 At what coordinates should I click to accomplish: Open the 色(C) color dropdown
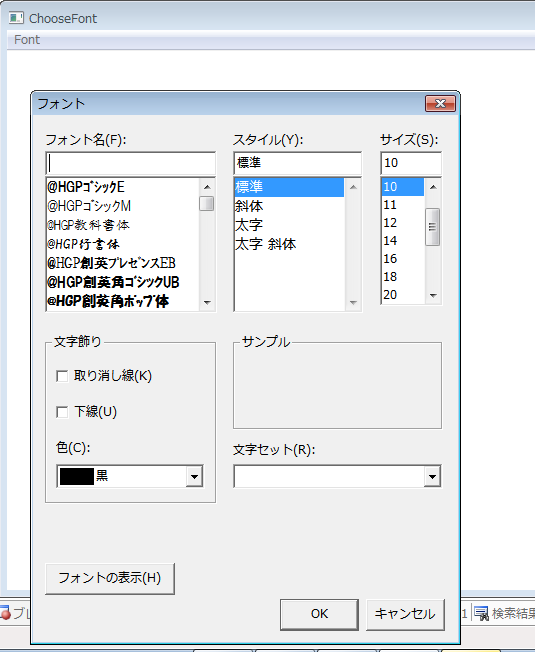point(194,477)
